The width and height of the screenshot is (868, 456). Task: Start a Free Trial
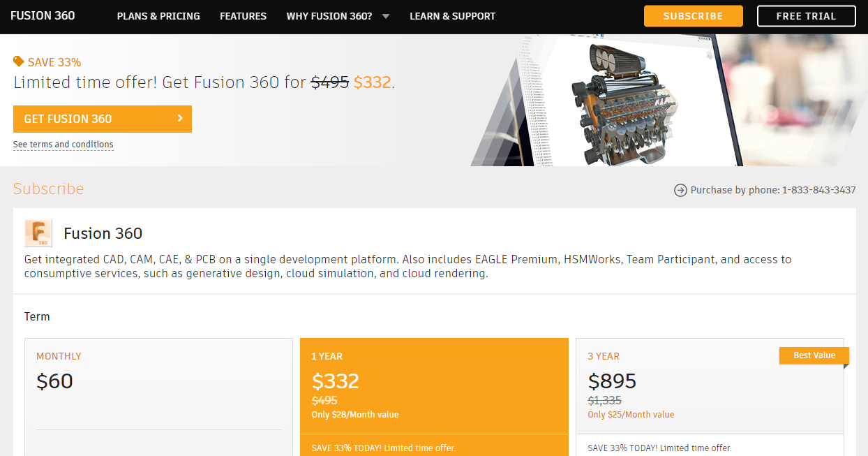(807, 16)
